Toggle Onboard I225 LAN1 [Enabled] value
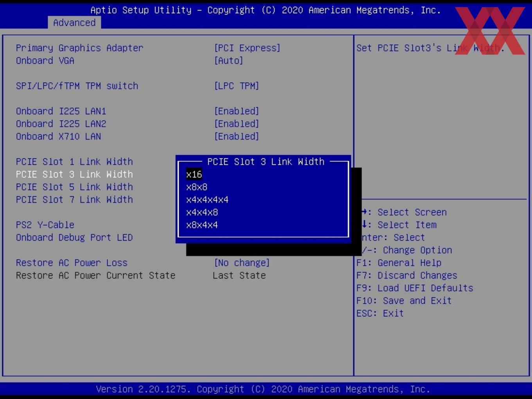532x399 pixels. tap(237, 111)
